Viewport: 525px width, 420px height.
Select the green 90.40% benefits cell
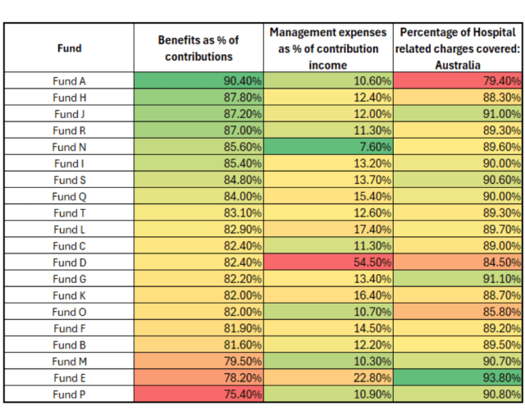tap(199, 80)
